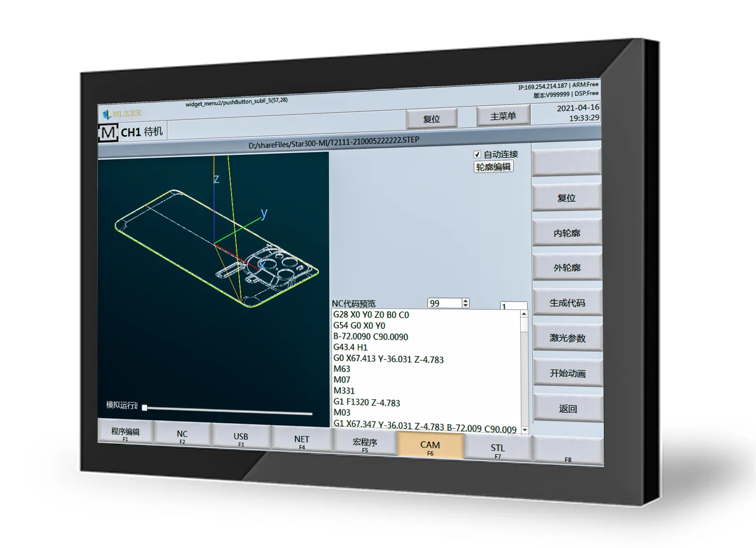The image size is (756, 548).
Task: Select the line G43.4 H1
Action: (350, 347)
